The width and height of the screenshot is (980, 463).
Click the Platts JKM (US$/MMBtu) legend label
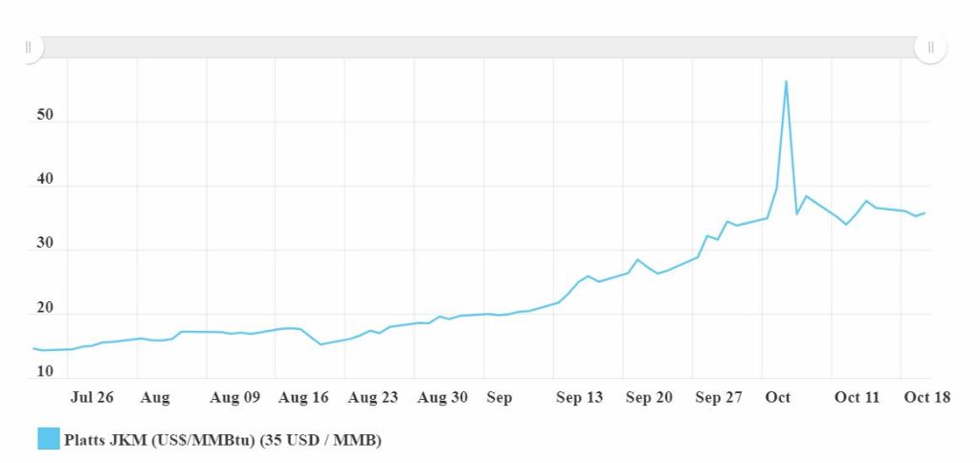pyautogui.click(x=223, y=440)
